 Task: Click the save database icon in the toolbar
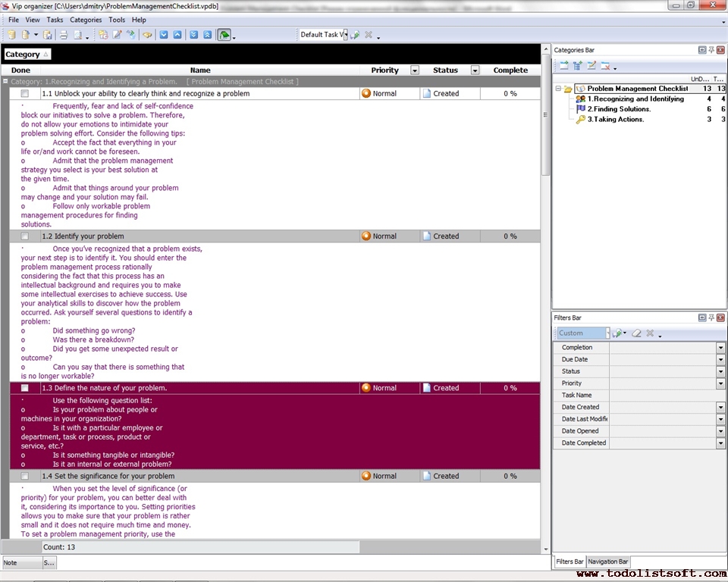tap(47, 35)
